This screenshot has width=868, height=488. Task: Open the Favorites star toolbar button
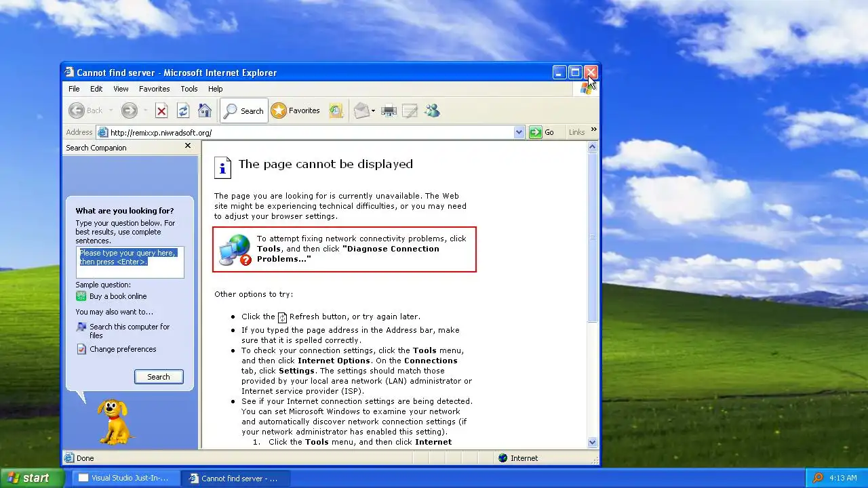pyautogui.click(x=296, y=110)
